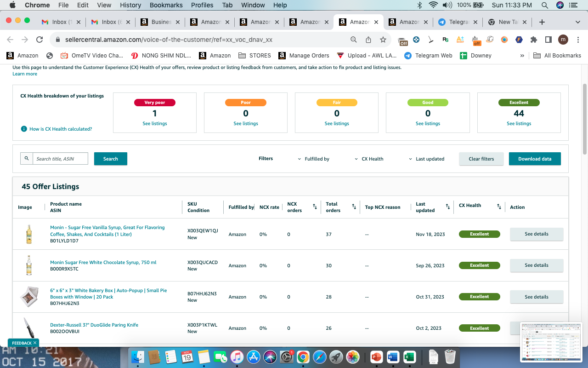Bookmark this page with the star icon

[383, 40]
